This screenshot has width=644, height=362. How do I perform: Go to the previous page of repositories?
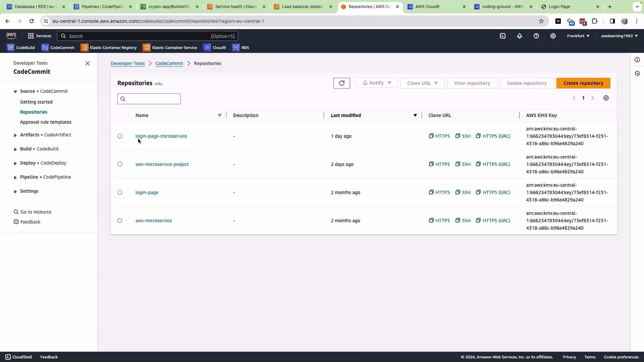(574, 98)
